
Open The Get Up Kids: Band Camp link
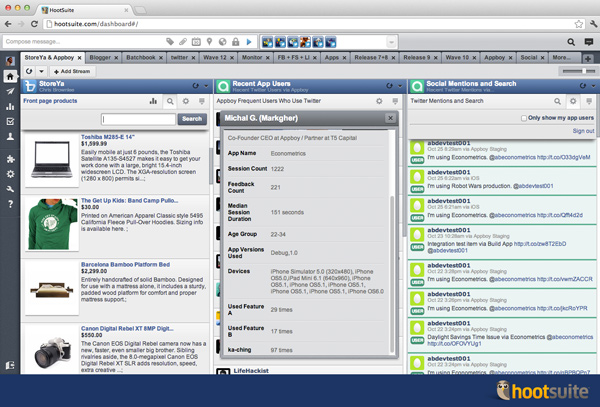[129, 200]
